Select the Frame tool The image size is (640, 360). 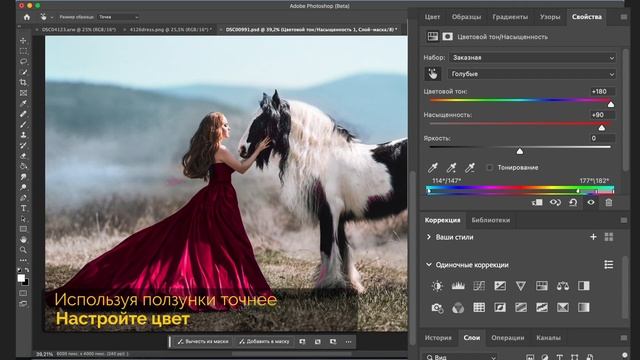[x=23, y=93]
